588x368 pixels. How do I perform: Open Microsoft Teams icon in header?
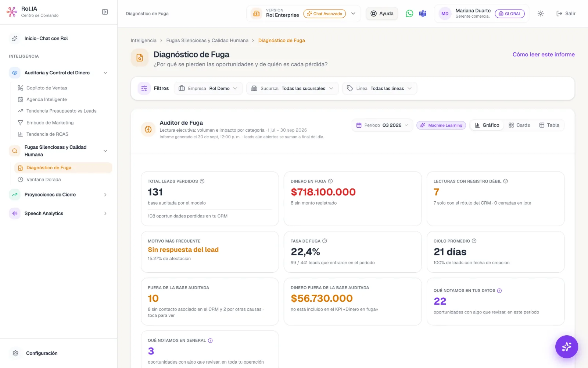[423, 14]
